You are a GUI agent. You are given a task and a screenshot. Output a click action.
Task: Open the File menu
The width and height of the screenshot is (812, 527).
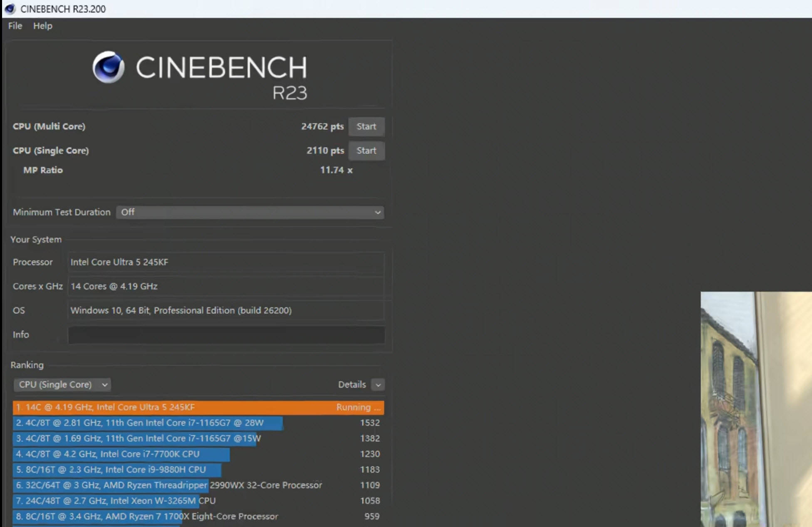coord(15,26)
